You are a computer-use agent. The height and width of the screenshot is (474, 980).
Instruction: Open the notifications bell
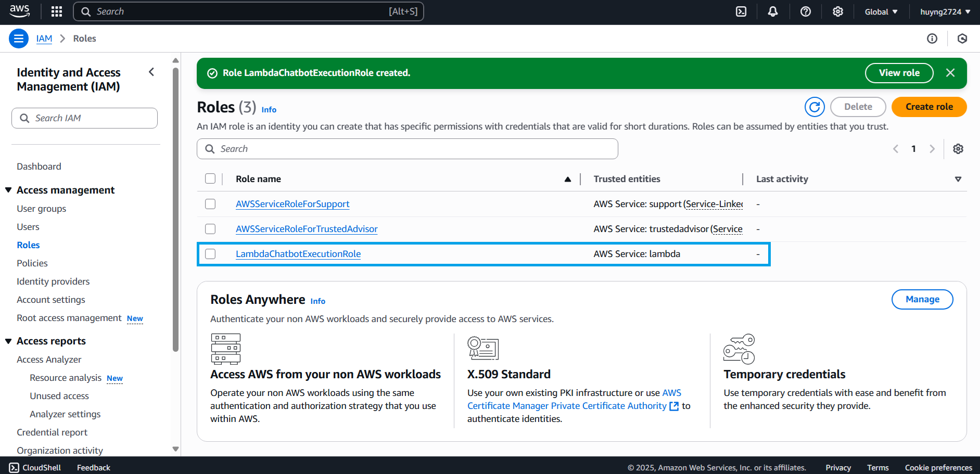click(773, 11)
